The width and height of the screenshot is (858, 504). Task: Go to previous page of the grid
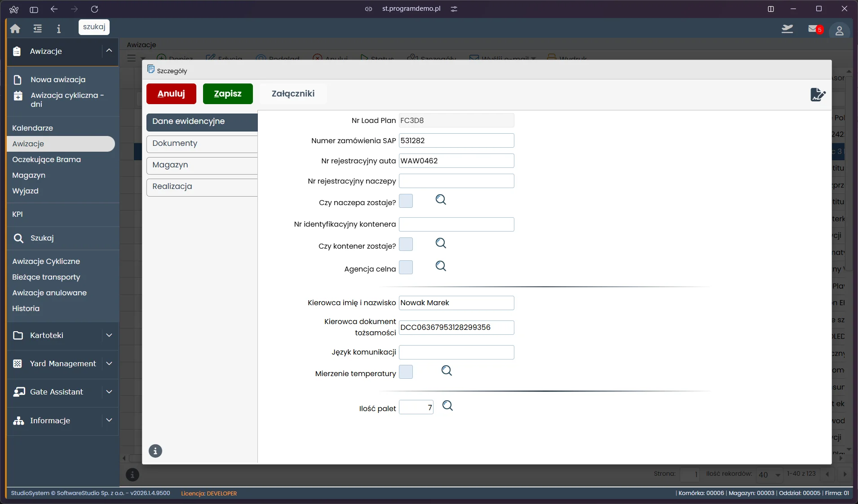(827, 474)
